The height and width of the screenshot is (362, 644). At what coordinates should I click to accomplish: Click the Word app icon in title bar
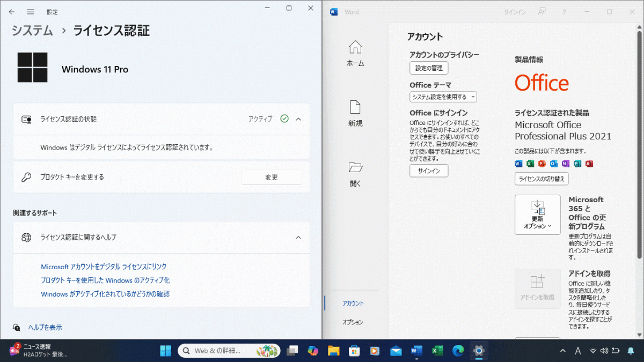point(334,12)
